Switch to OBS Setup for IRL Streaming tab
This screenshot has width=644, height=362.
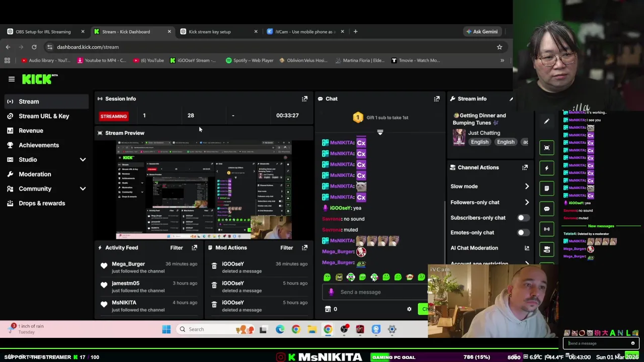pos(45,32)
